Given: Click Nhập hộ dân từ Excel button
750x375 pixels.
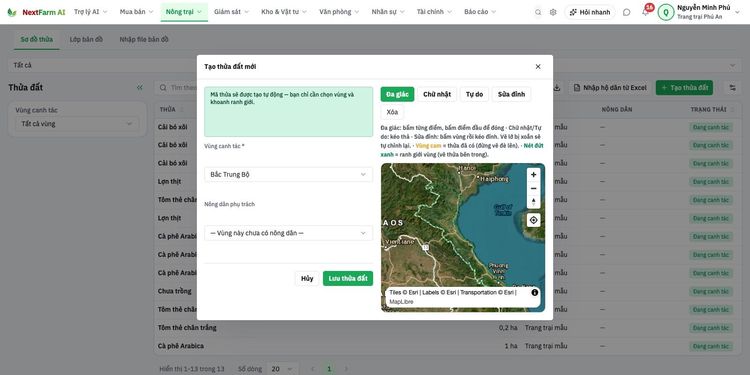Looking at the screenshot, I should pos(610,88).
